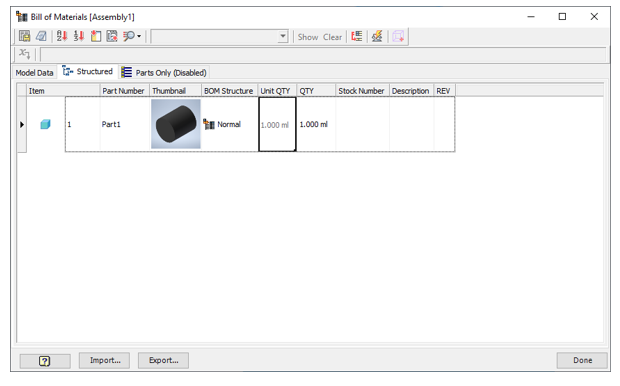Click the BOM Structure column header
Screen dimensions: 620x386
[230, 91]
